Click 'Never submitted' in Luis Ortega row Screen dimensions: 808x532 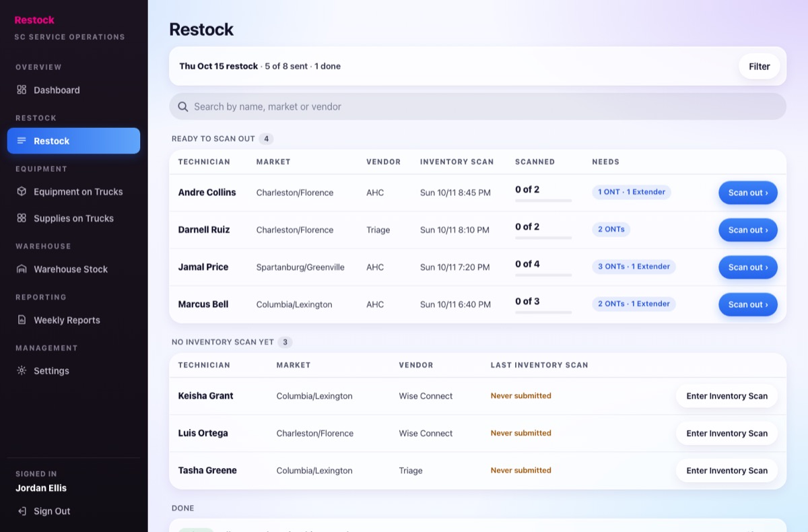(x=520, y=433)
